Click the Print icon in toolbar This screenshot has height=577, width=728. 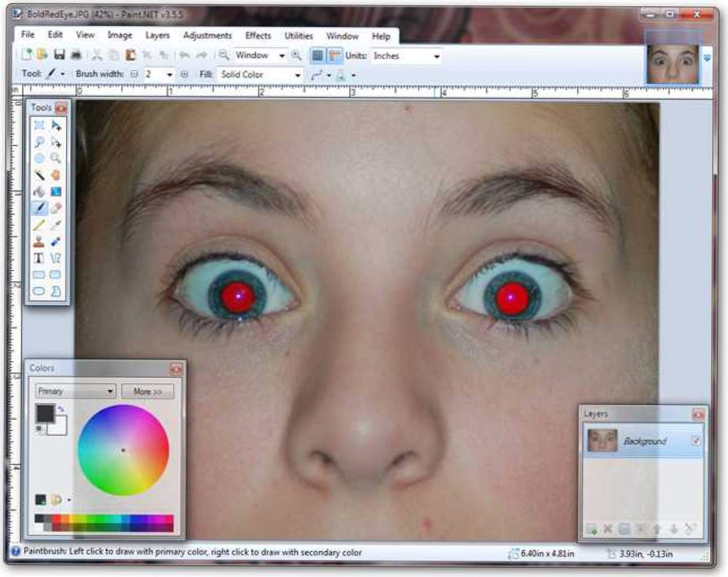pos(76,55)
